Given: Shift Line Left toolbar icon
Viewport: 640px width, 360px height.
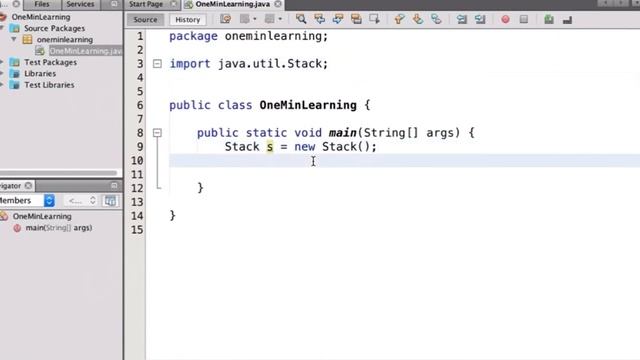Looking at the screenshot, I should [462, 19].
